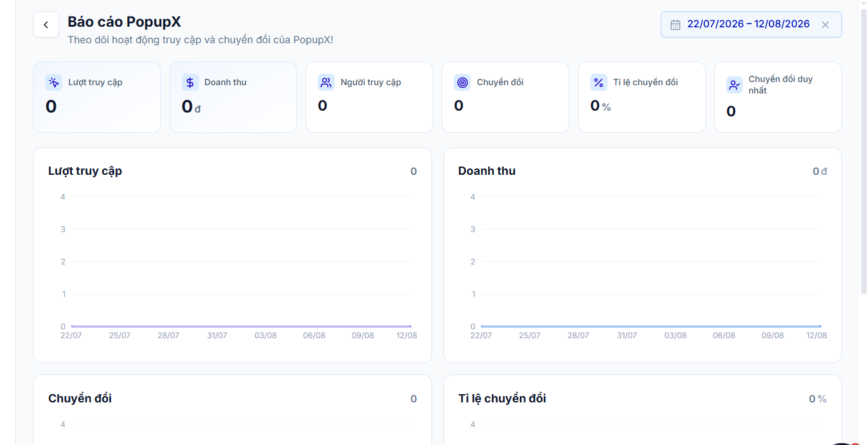The image size is (868, 445).
Task: Click the 0 đ total in Doanh thu chart header
Action: 820,171
